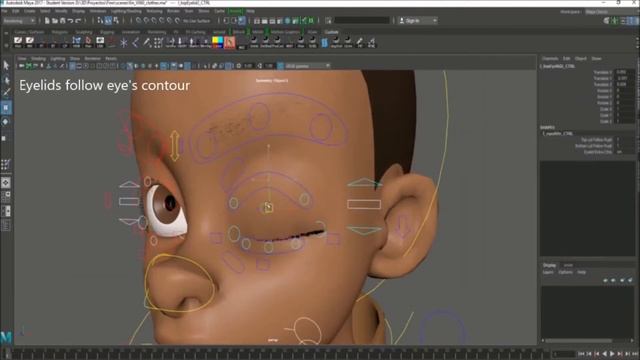Viewport: 640px width, 360px height.
Task: Open the Windows menu in menu bar
Action: (98, 11)
